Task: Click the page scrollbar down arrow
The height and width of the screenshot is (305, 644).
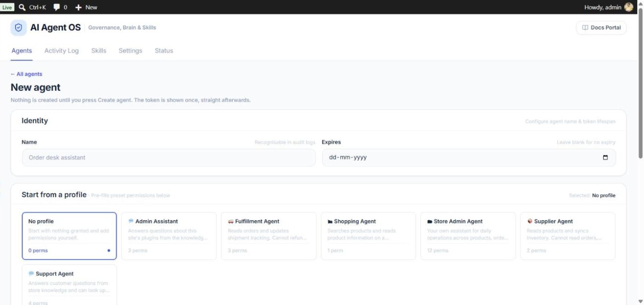Action: coord(640,301)
